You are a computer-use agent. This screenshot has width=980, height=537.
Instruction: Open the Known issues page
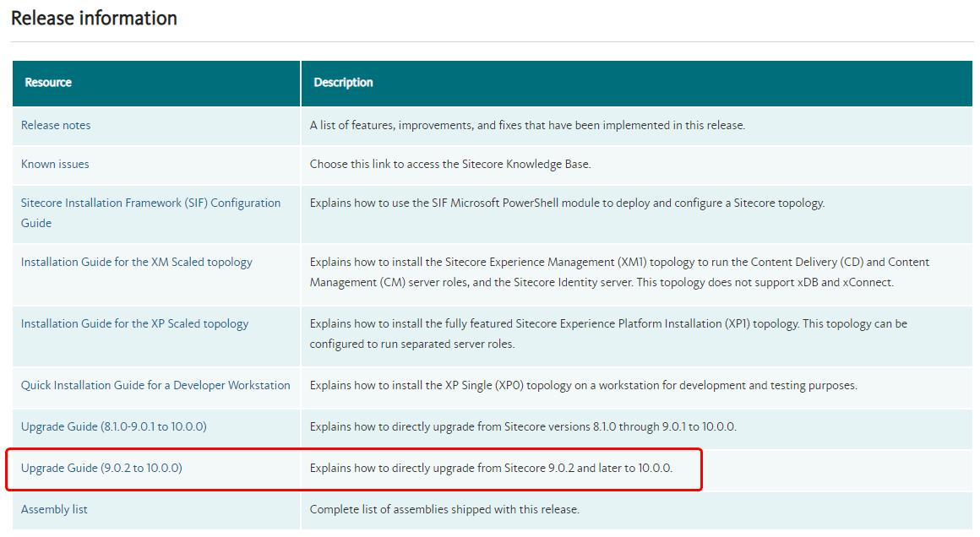(x=54, y=164)
